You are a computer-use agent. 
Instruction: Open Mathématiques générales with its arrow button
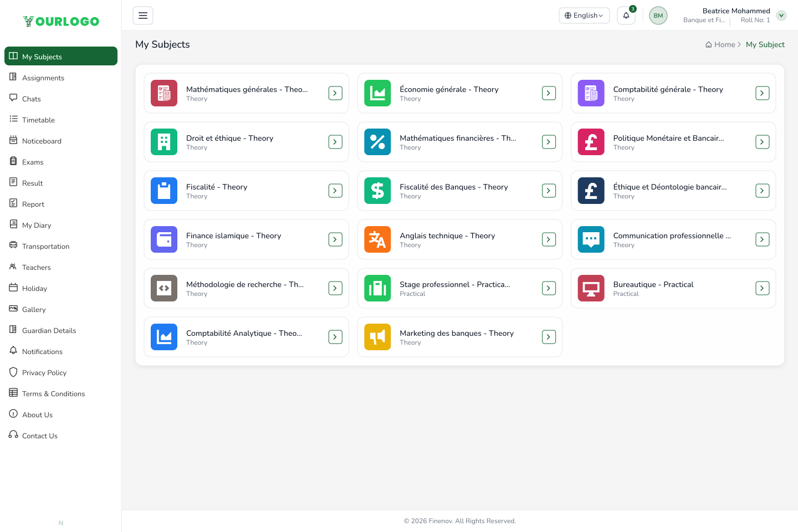coord(335,93)
